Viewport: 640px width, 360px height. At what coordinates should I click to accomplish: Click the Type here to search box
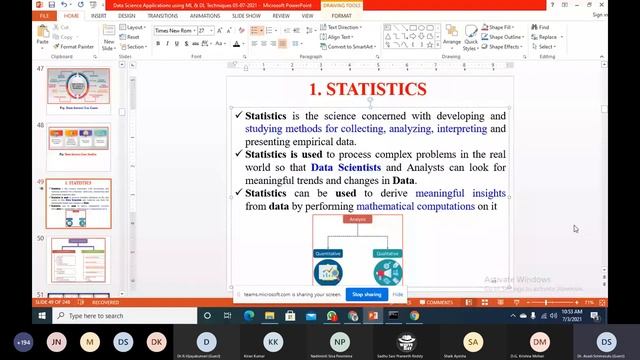coord(124,316)
